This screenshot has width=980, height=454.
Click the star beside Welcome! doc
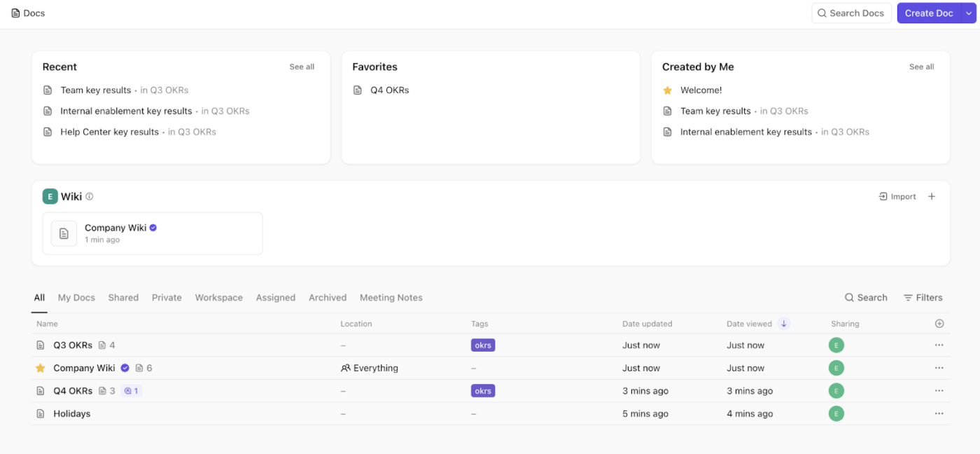coord(668,90)
